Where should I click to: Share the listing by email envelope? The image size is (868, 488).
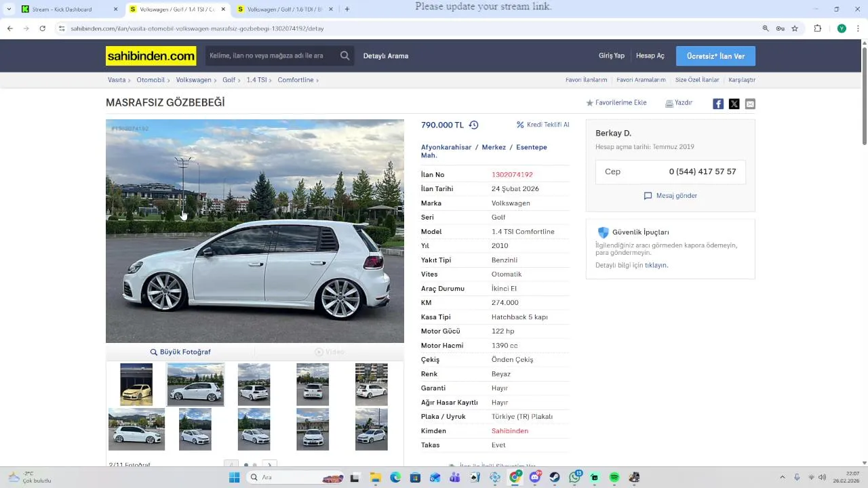(x=750, y=104)
